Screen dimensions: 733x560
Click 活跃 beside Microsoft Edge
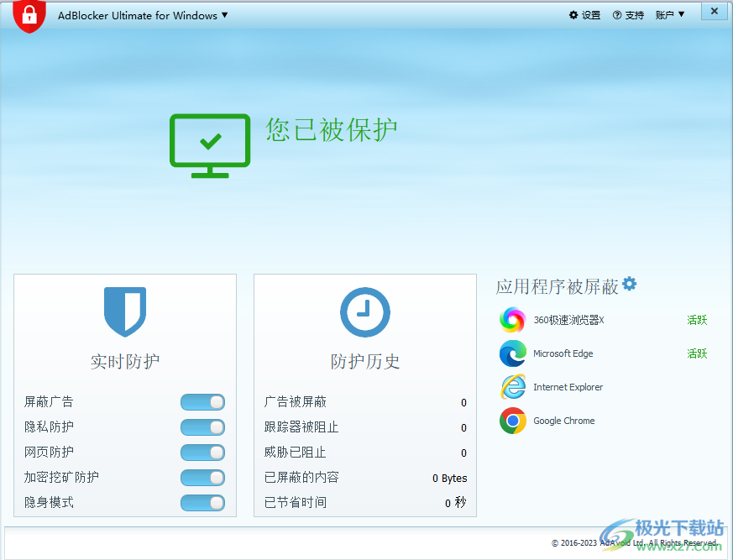tap(697, 353)
